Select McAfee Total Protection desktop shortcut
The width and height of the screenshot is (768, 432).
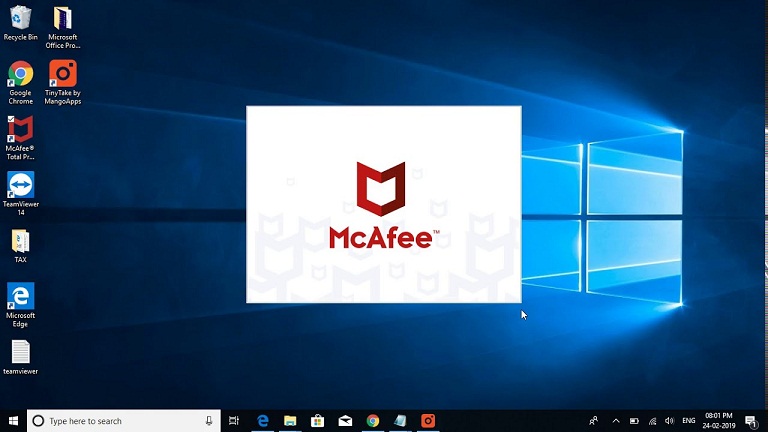[20, 138]
